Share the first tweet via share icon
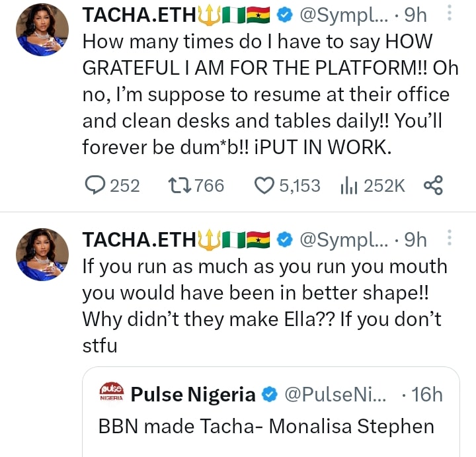Screen dimensions: 476x457 [x=432, y=186]
